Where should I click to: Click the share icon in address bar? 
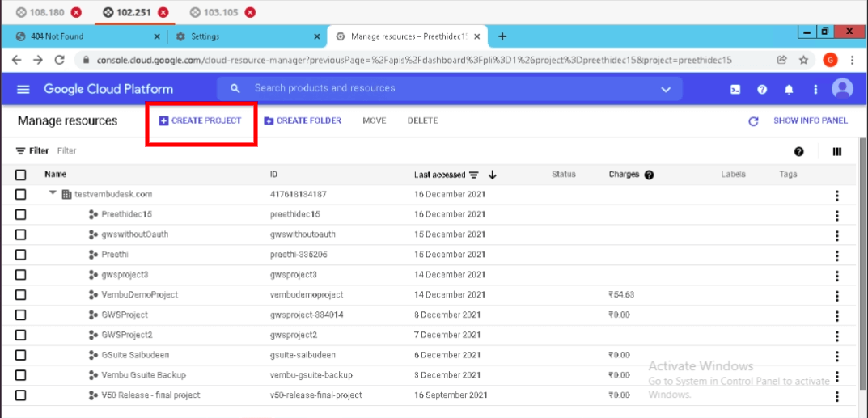click(782, 60)
